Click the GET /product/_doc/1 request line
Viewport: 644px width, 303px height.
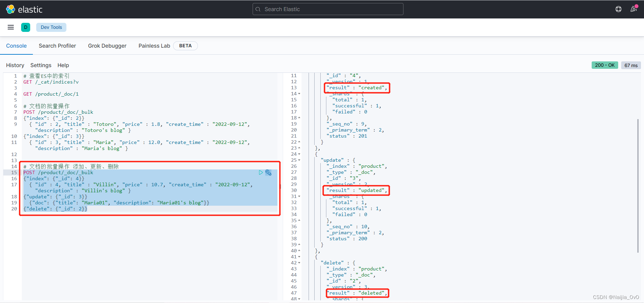[51, 94]
